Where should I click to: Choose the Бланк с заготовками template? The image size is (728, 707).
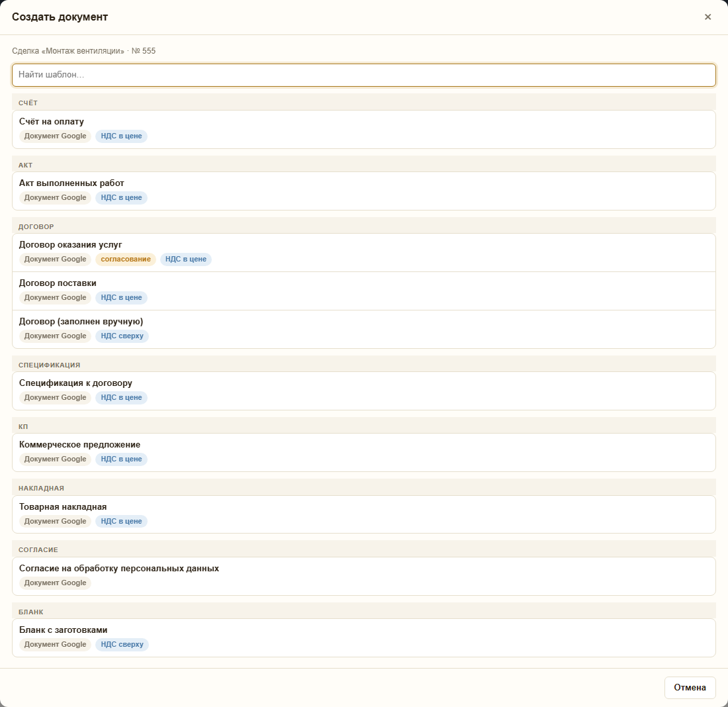point(363,637)
